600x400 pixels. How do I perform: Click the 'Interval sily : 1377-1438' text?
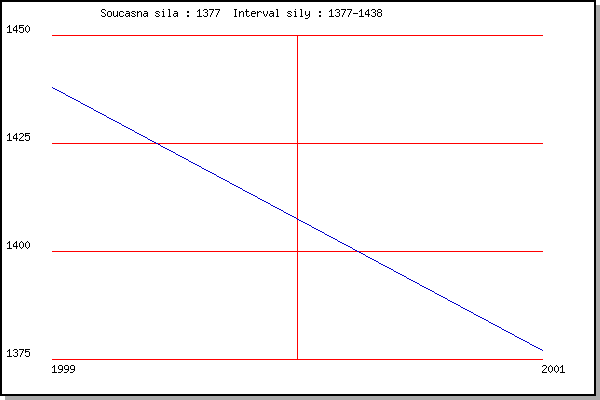(x=308, y=13)
